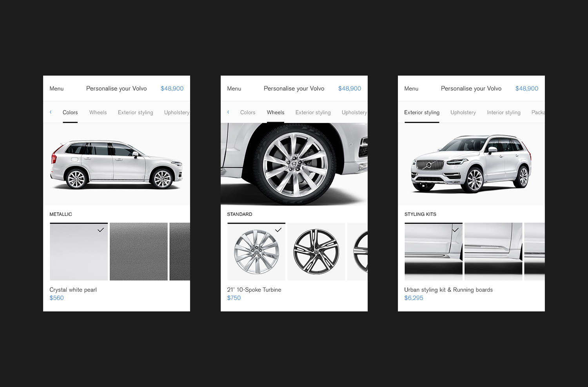Open Upholstery tab in middle screen
Screen dimensions: 588x387
pyautogui.click(x=354, y=112)
